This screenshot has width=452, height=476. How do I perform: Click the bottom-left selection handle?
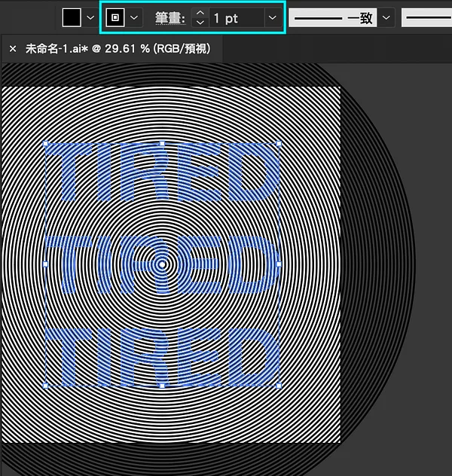tap(45, 386)
